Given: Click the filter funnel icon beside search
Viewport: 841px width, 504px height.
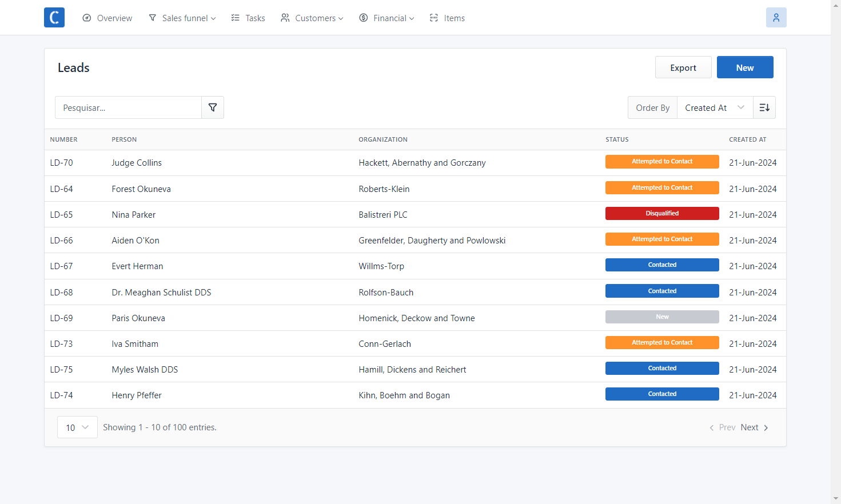Looking at the screenshot, I should tap(213, 107).
